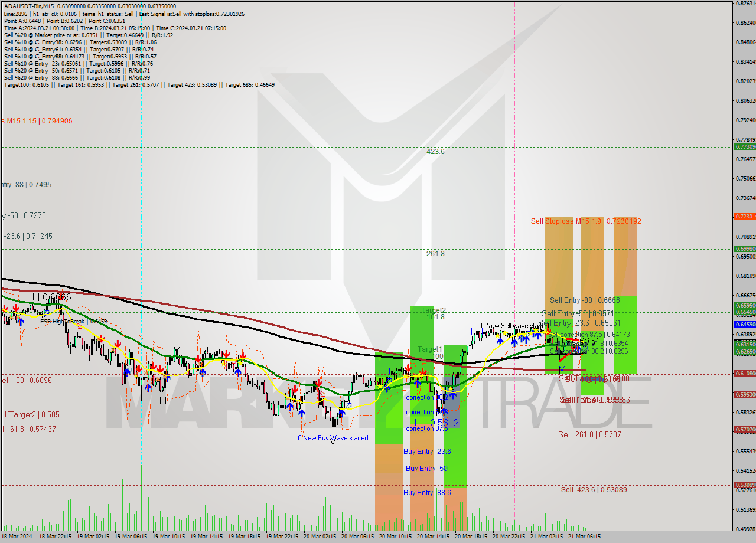Click the green '261.8' Fibonacci level label
Viewport: 756px width, 543px height.
coord(435,254)
